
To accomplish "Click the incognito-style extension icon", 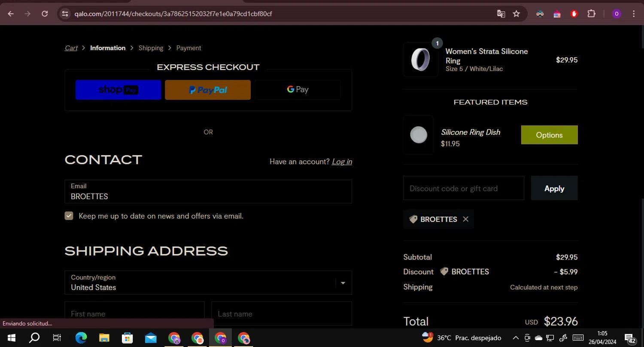I will point(540,14).
